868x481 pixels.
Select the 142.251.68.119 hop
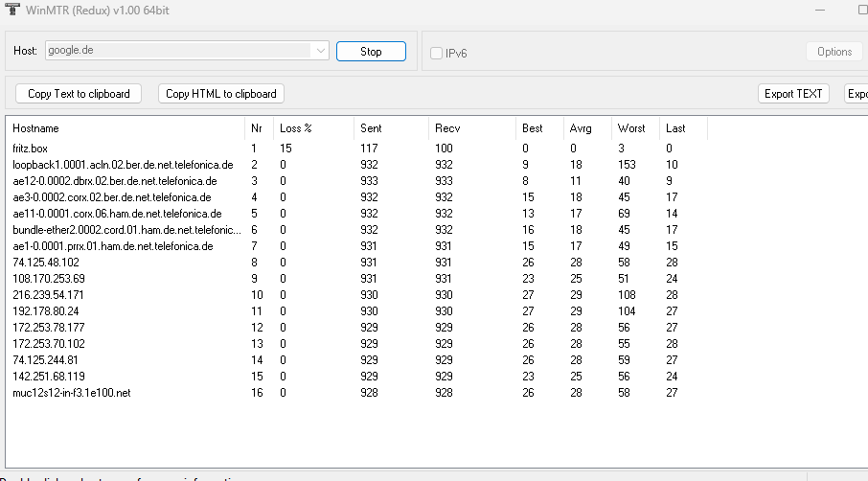point(356,377)
